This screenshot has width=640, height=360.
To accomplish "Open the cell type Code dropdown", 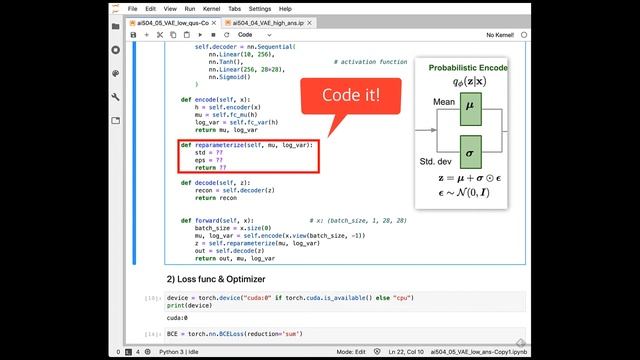I will [255, 35].
